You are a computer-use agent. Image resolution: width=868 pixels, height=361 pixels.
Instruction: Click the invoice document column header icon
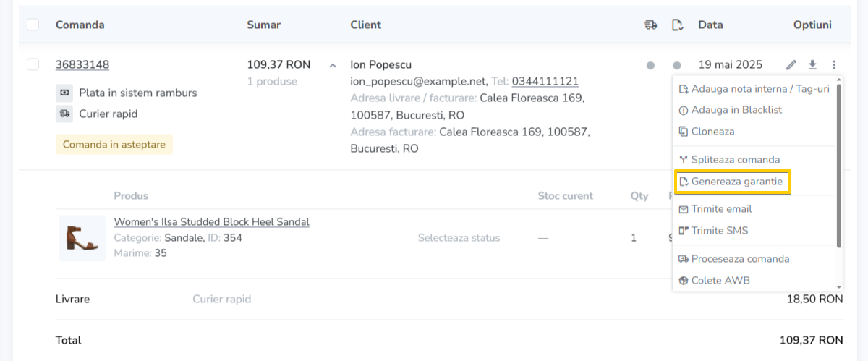[x=677, y=25]
